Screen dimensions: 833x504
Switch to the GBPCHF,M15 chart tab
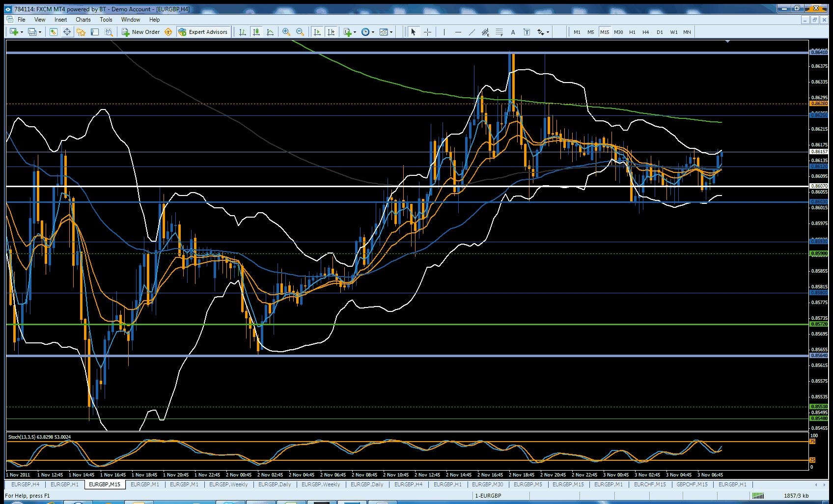[x=692, y=484]
